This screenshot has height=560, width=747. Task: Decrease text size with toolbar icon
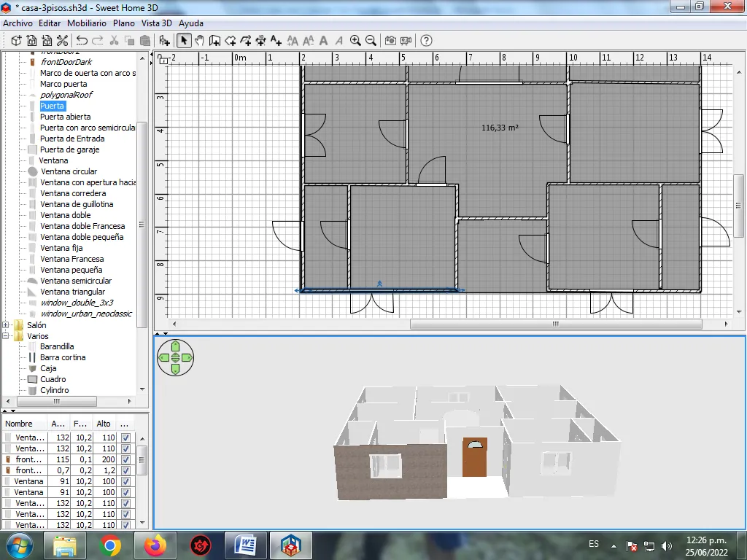pyautogui.click(x=309, y=41)
